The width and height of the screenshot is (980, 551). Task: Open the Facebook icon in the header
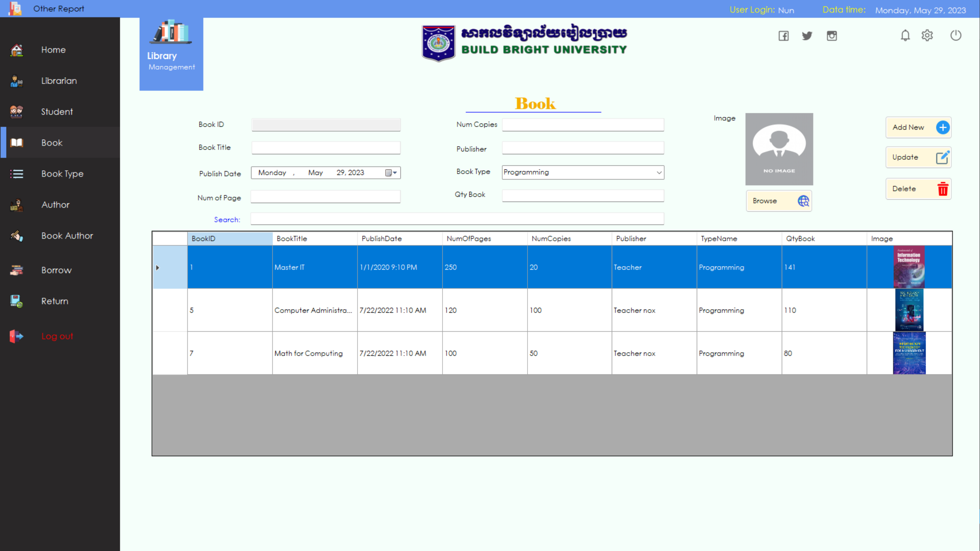click(783, 36)
